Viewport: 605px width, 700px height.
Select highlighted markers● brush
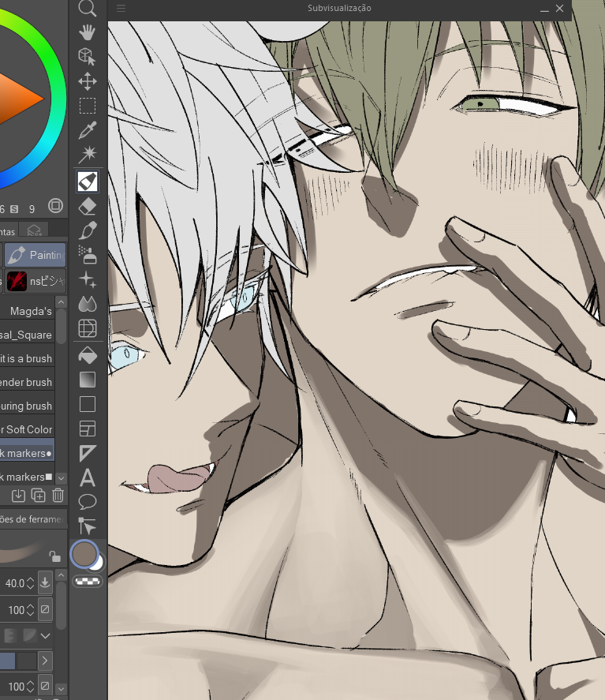click(28, 453)
